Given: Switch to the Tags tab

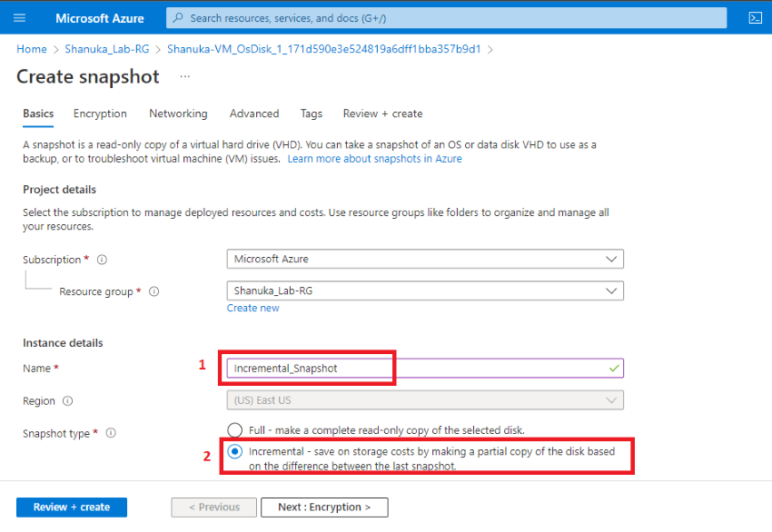Looking at the screenshot, I should pos(311,113).
